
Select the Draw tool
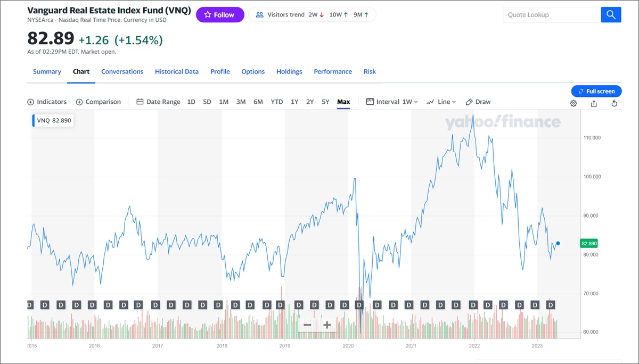pos(478,102)
